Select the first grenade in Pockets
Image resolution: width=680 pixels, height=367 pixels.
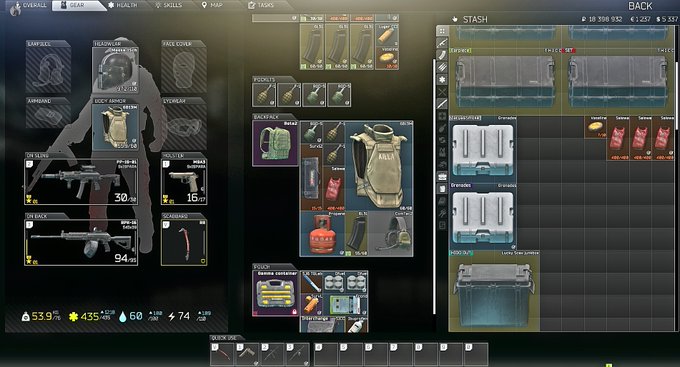click(264, 95)
